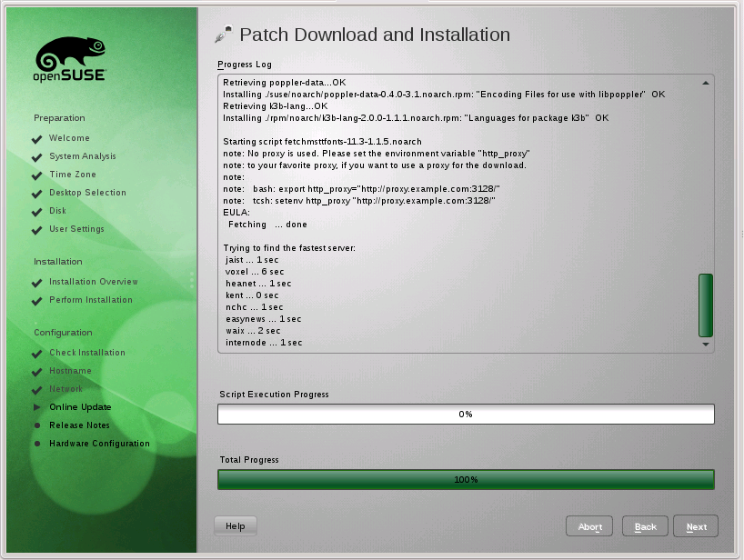
Task: Click the Script Execution Progress label
Action: (x=274, y=395)
